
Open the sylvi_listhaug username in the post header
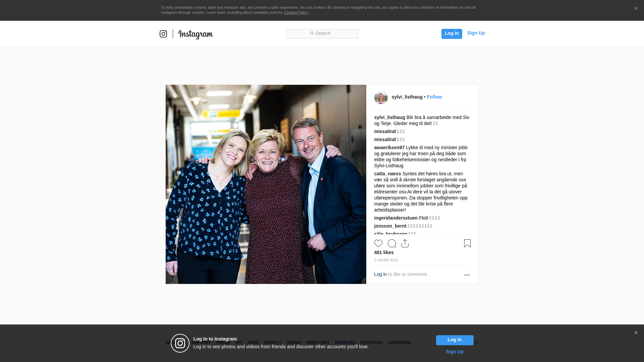click(407, 97)
